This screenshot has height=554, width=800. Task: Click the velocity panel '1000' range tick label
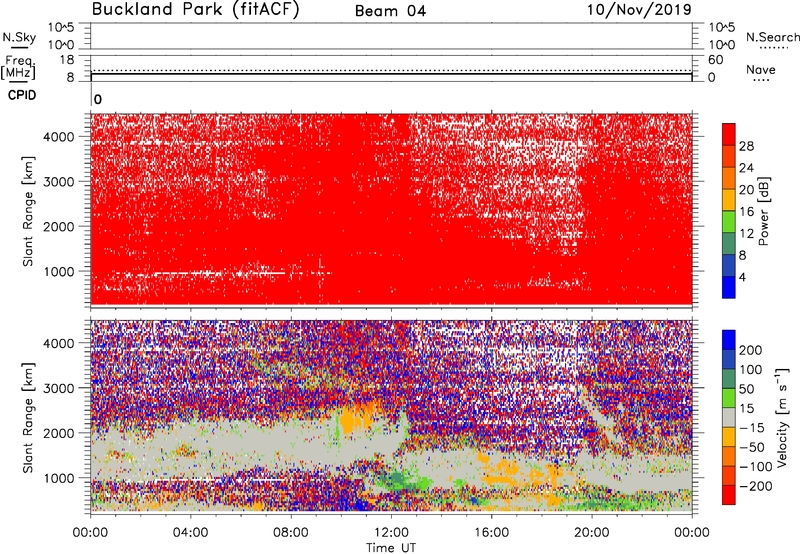61,478
